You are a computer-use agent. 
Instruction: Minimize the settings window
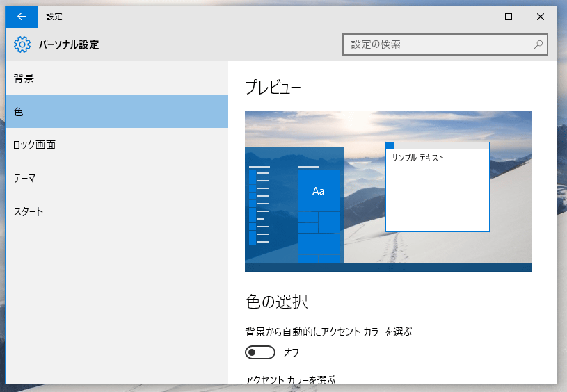(477, 17)
